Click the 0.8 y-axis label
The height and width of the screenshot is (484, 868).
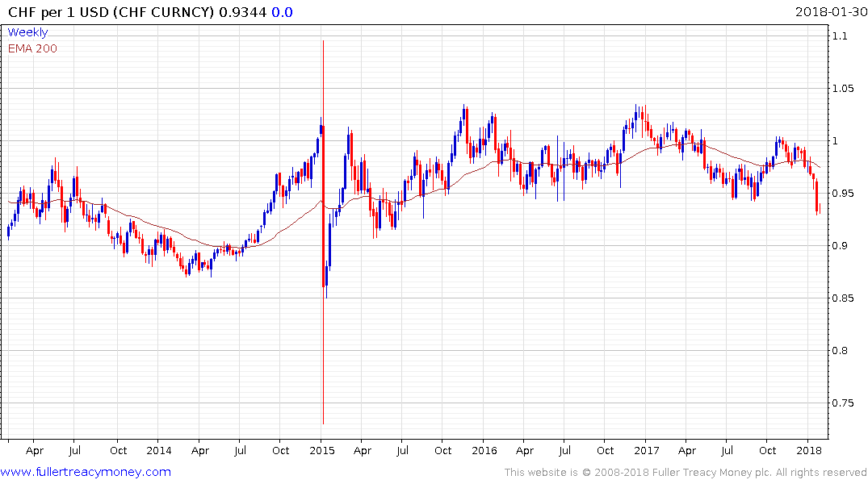[x=840, y=350]
